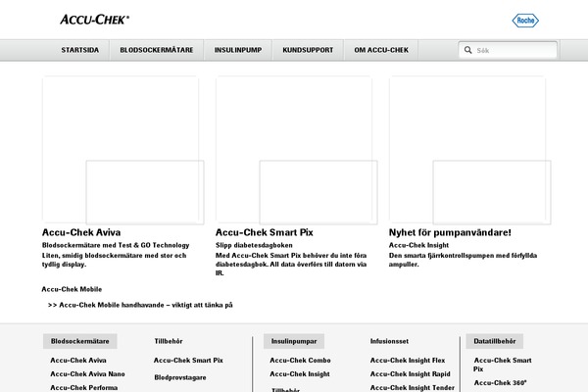This screenshot has height=392, width=588.
Task: Click Blodsockermätare med Test & GO Technology
Action: (116, 245)
